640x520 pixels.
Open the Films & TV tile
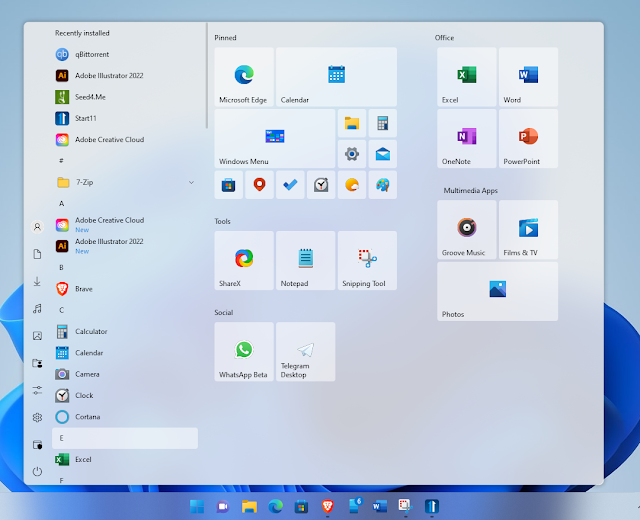coord(528,230)
